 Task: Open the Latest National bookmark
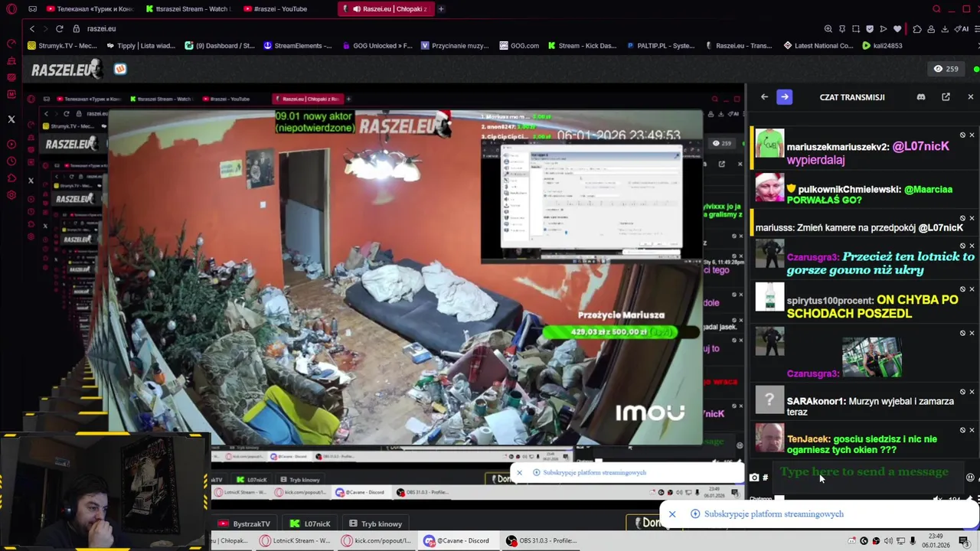click(x=818, y=45)
